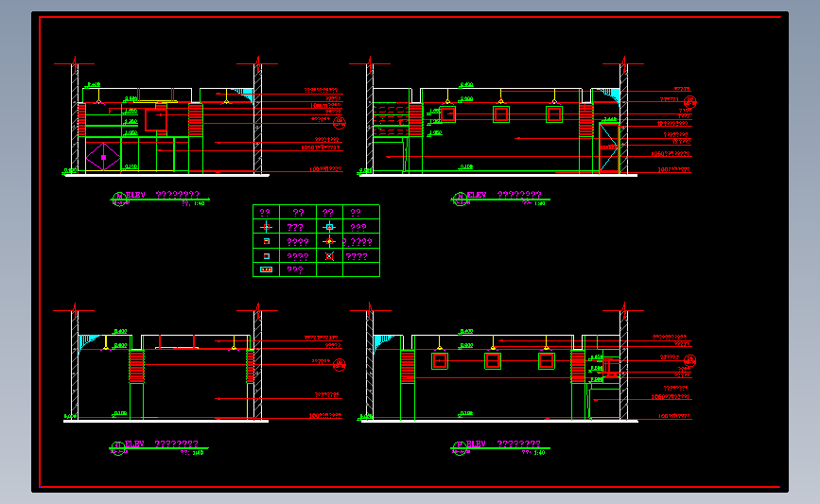Select the cyan diagonal-cross door in N elevation
Image resolution: width=820 pixels, height=504 pixels.
609,148
